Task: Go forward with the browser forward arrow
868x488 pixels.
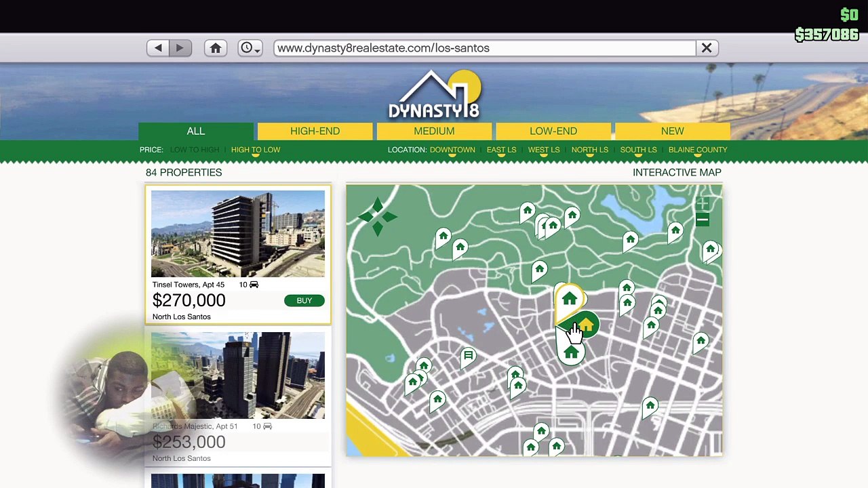Action: tap(180, 48)
